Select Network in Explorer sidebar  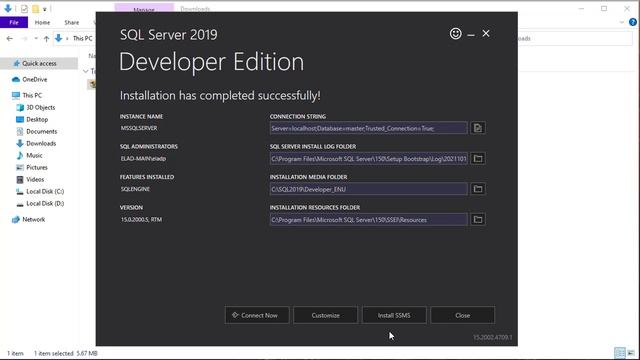coord(33,219)
